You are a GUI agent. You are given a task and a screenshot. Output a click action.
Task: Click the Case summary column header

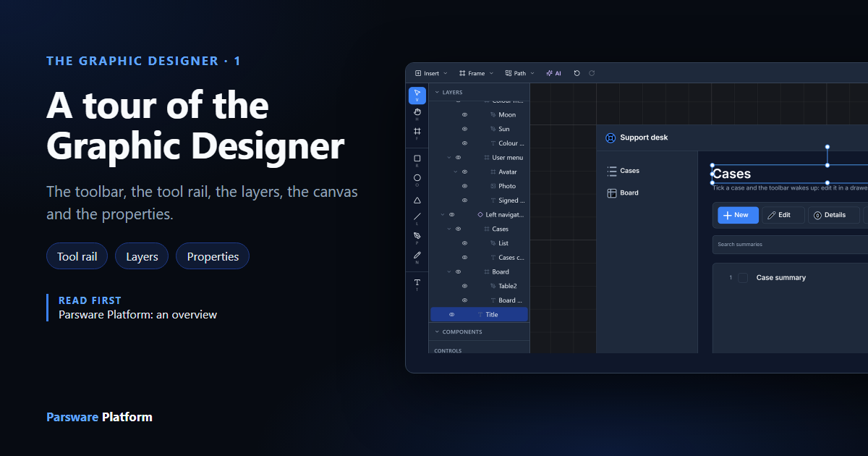(x=780, y=278)
